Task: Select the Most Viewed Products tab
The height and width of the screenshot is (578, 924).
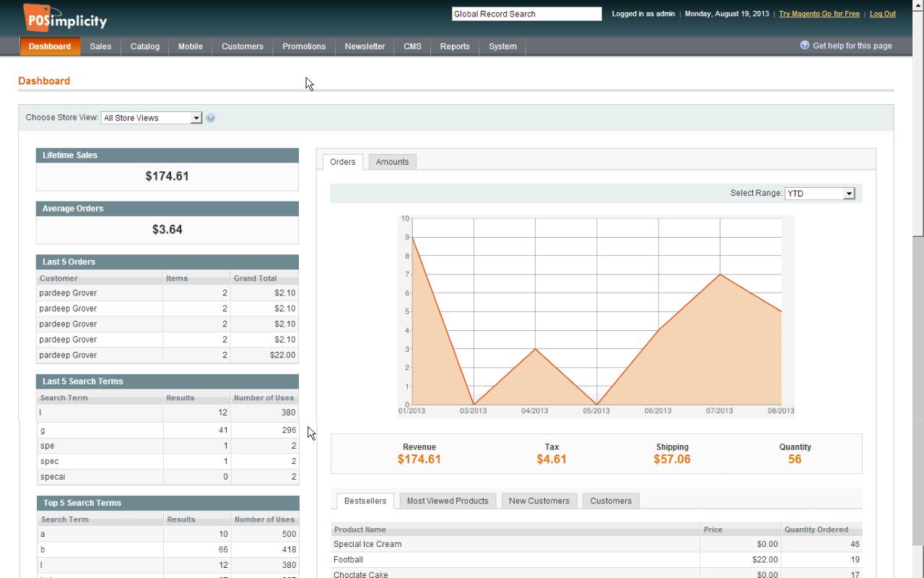Action: (x=448, y=501)
